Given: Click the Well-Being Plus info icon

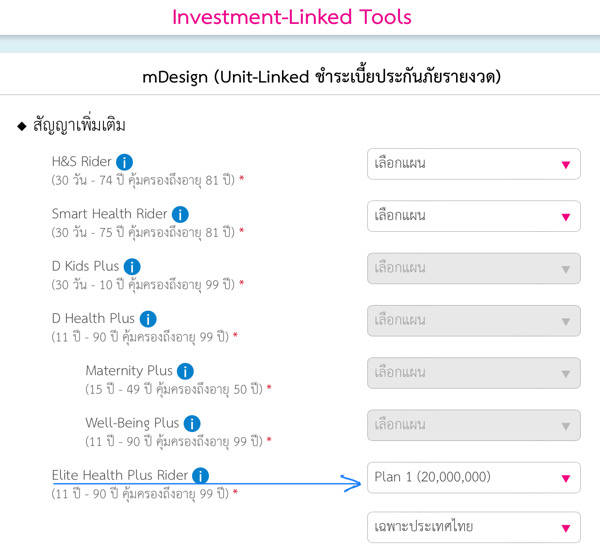Looking at the screenshot, I should pos(192,423).
